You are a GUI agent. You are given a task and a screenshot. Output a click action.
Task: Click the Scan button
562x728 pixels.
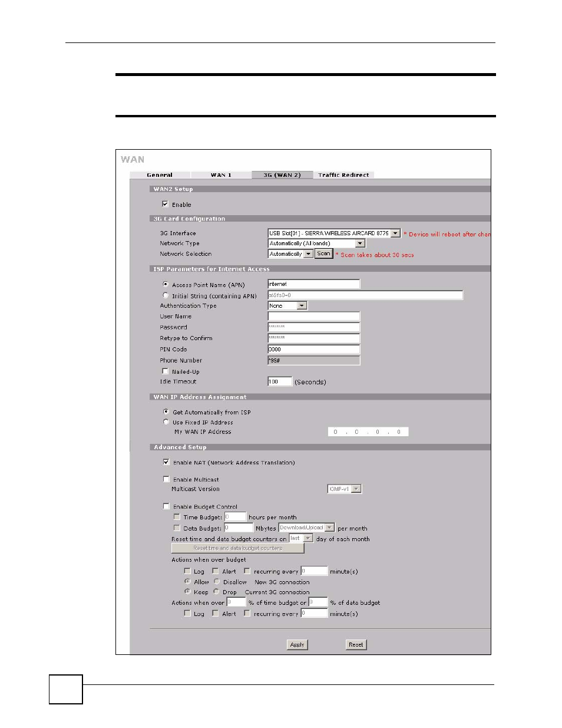tap(324, 253)
